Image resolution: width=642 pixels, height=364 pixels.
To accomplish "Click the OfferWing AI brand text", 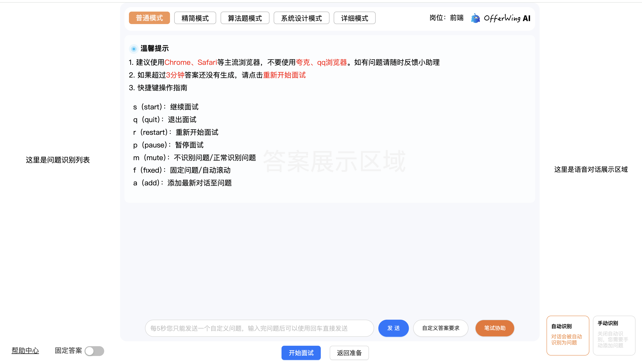I will click(x=507, y=18).
